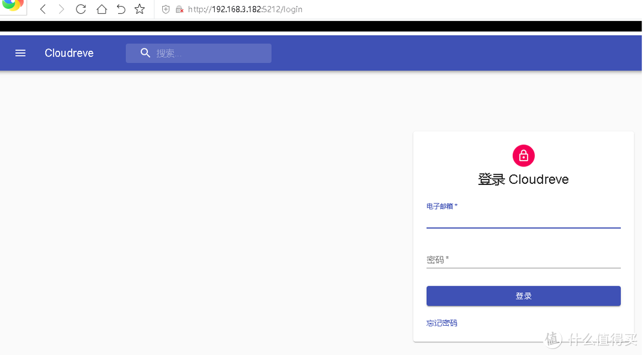
Task: Click the magnifying glass search icon
Action: [145, 53]
